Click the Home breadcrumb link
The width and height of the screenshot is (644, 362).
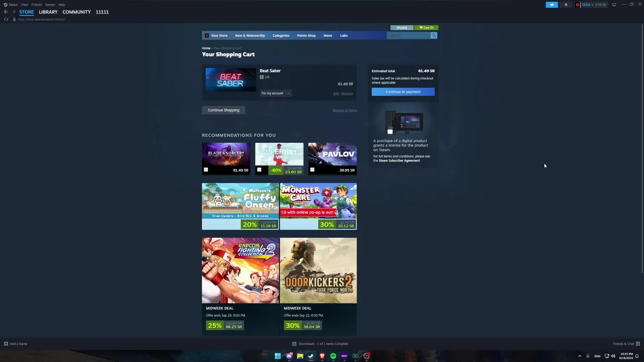[206, 48]
